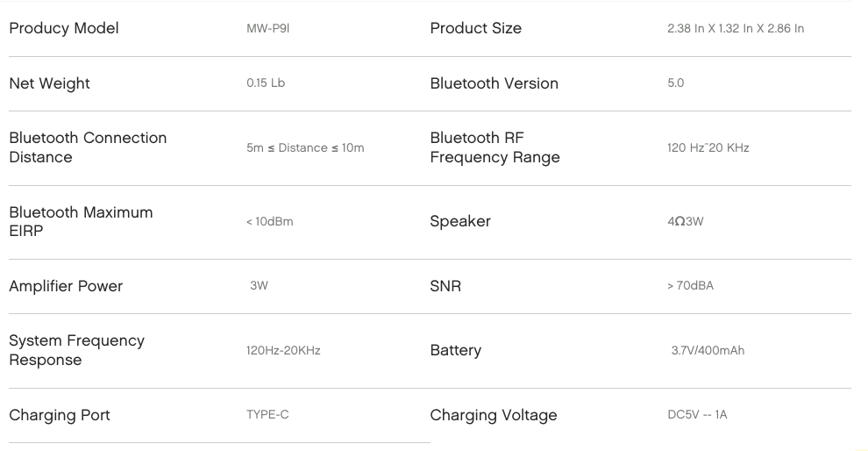This screenshot has height=451, width=868.
Task: Click the Bluetooth RF Frequency Range label
Action: coord(494,147)
